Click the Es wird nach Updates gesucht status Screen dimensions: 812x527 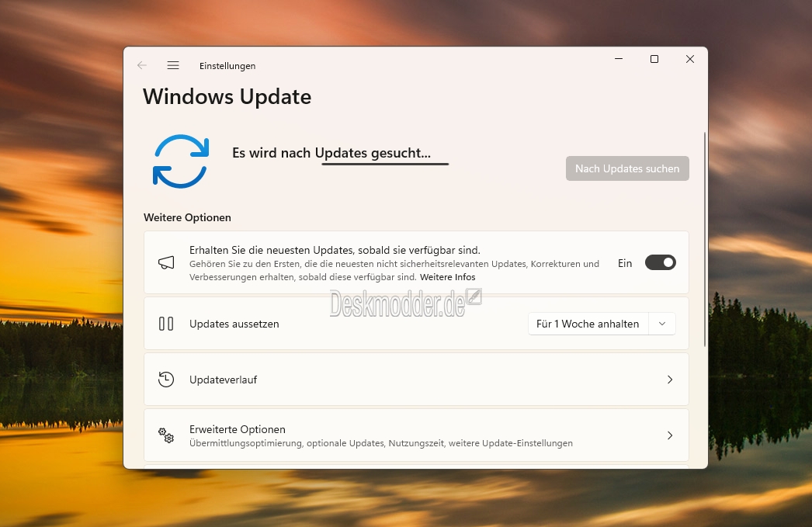click(331, 153)
